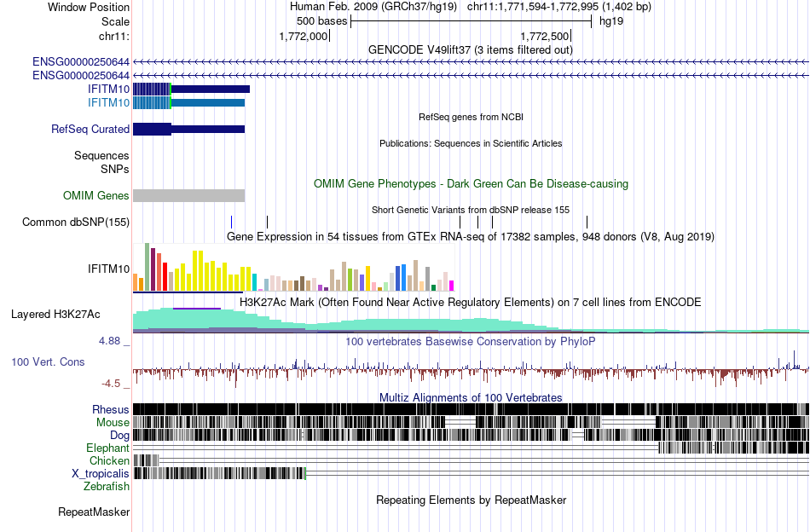
Task: Click the magenta bar in GTEx chart
Action: [452, 286]
